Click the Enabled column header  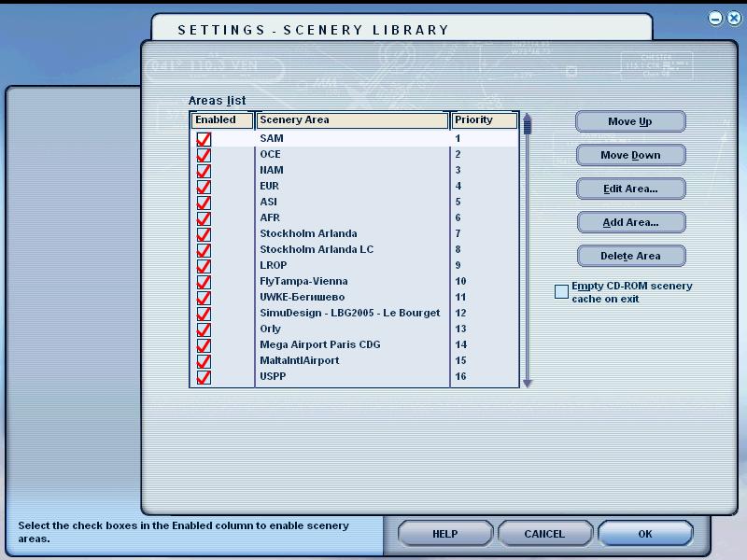coord(222,120)
